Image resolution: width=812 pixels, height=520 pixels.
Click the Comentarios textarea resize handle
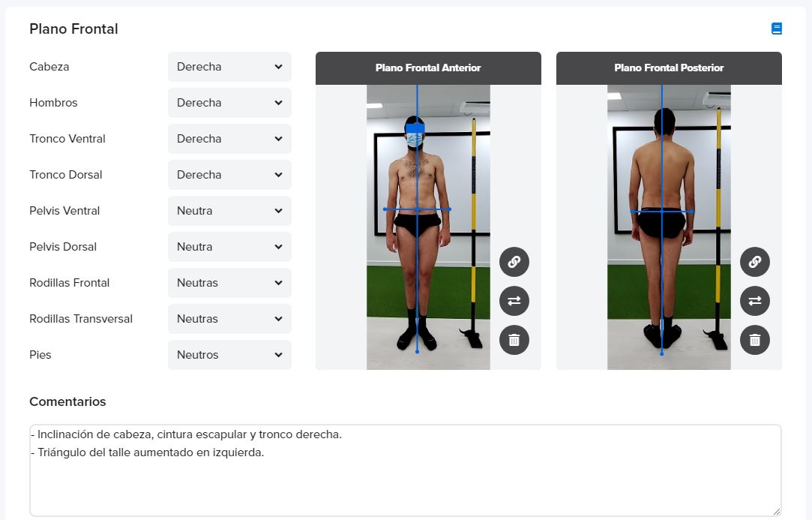776,512
